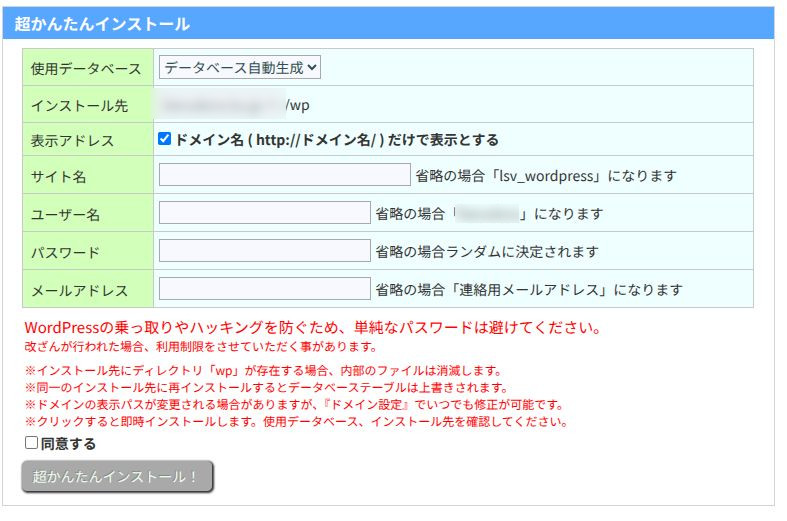This screenshot has height=521, width=787.
Task: Open the データベース自動生成 dropdown
Action: [x=240, y=67]
